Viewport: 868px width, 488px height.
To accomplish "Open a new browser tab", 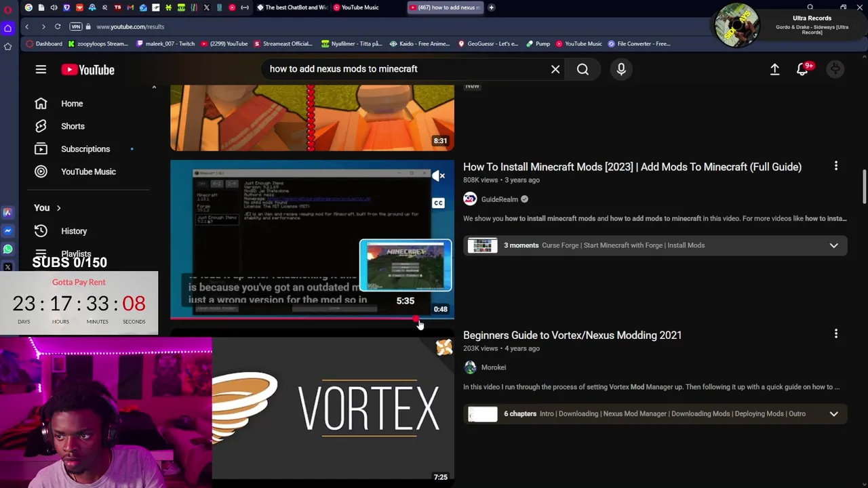I will point(491,7).
